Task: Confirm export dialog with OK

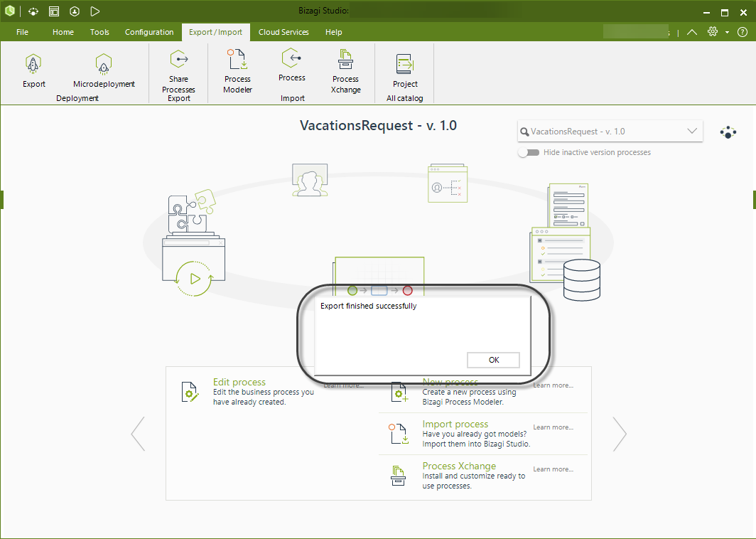Action: point(493,360)
